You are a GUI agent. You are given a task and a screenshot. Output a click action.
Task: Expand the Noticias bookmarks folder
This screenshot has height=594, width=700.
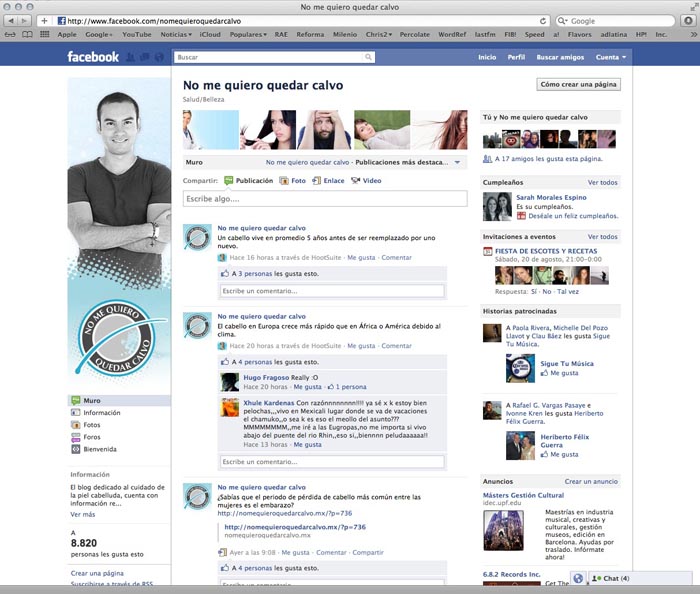point(176,34)
